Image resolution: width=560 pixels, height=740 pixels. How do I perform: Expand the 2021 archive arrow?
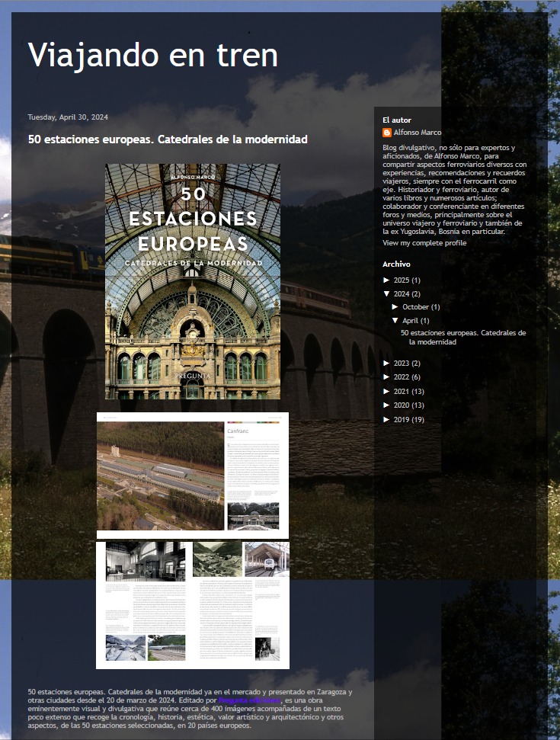coord(387,392)
